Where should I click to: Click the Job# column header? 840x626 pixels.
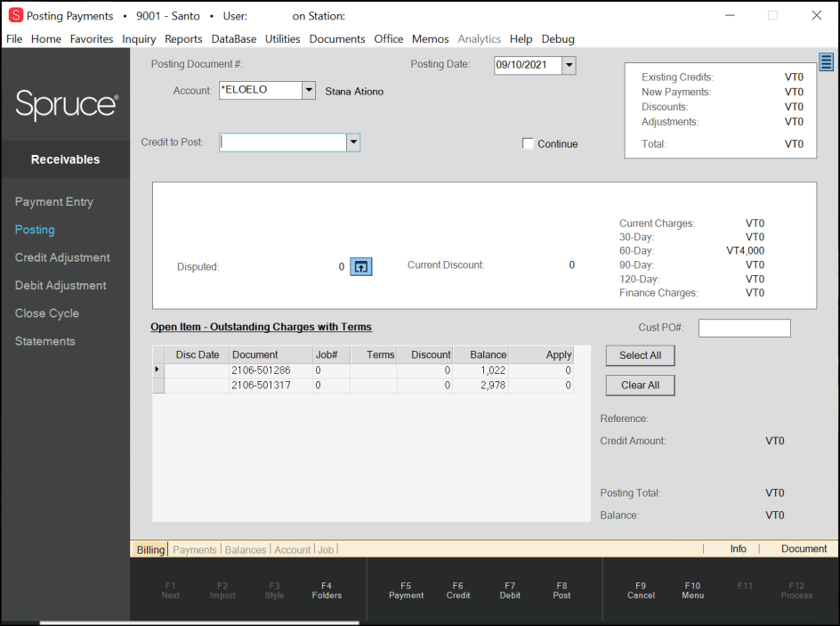332,354
